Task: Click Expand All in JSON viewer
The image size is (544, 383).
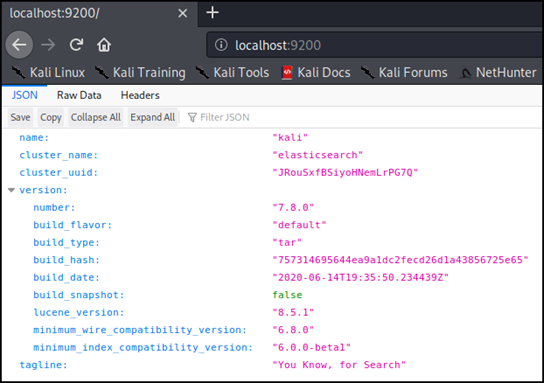Action: point(153,117)
